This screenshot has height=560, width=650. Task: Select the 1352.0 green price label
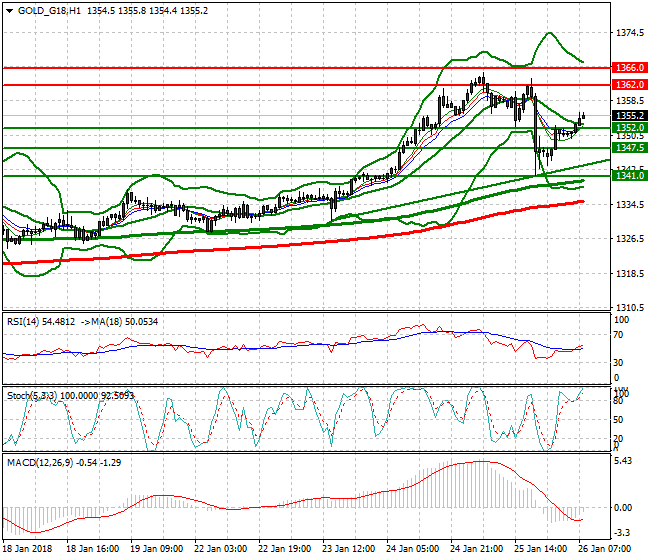(627, 128)
